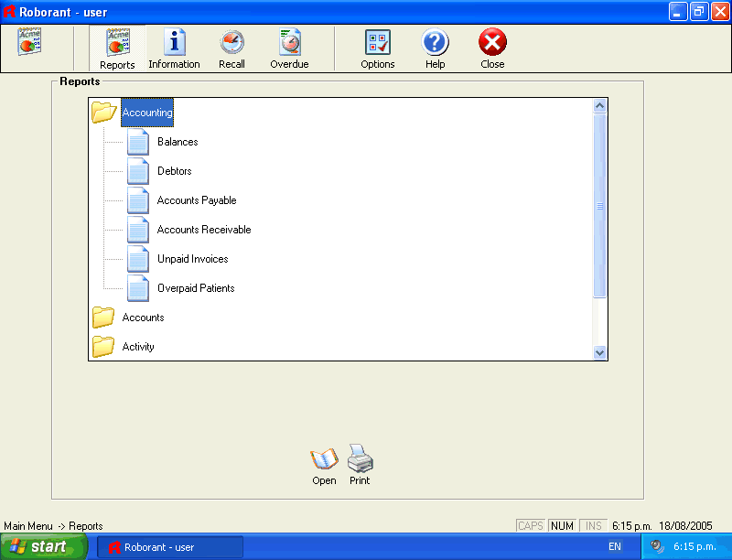Click the INS status bar indicator
Viewport: 732px width, 560px height.
tap(593, 526)
